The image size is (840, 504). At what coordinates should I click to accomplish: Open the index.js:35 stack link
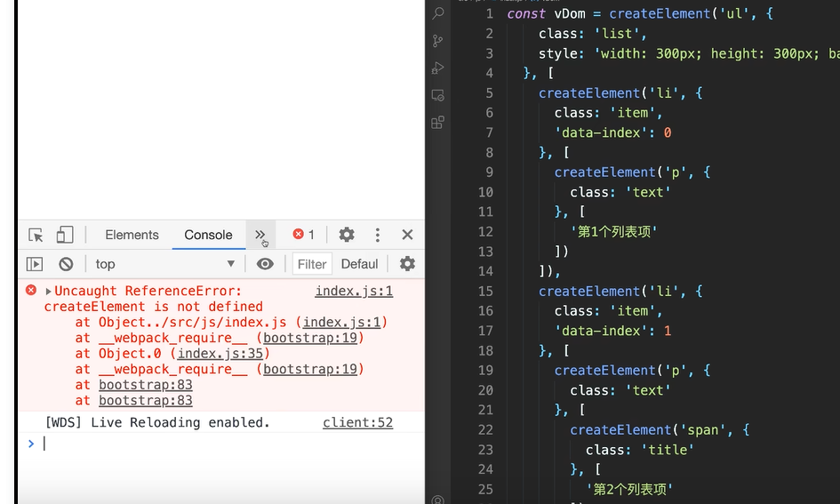pyautogui.click(x=220, y=354)
